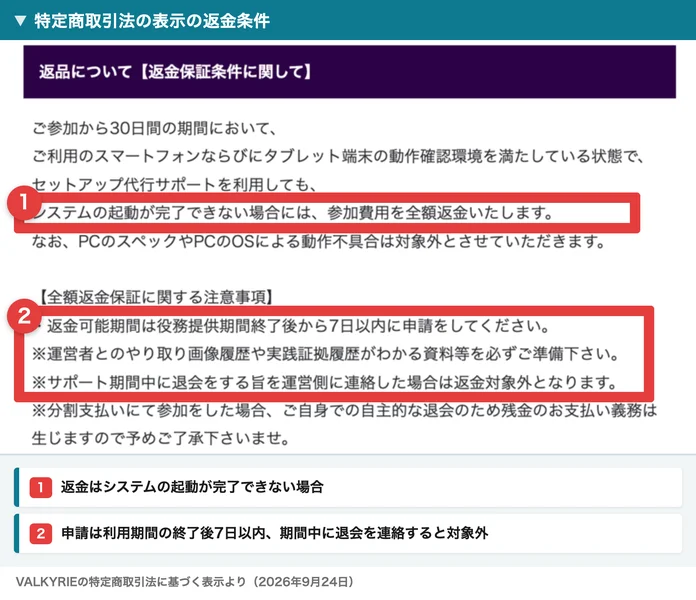Click the line PCのスペックやPCのOSによる動作不具合は対象外
The image size is (696, 600).
tap(319, 241)
